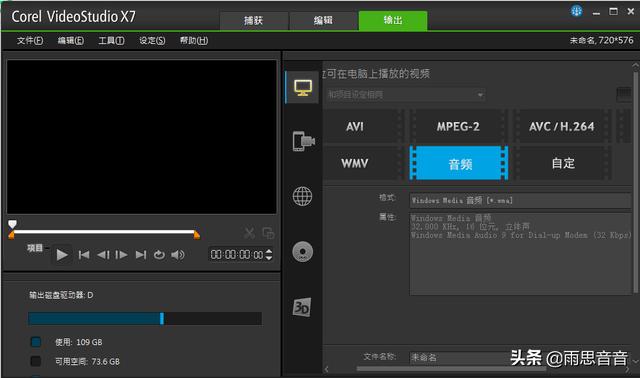Viewport: 640px width, 378px height.
Task: Open the 工具(T) menu
Action: click(x=111, y=40)
